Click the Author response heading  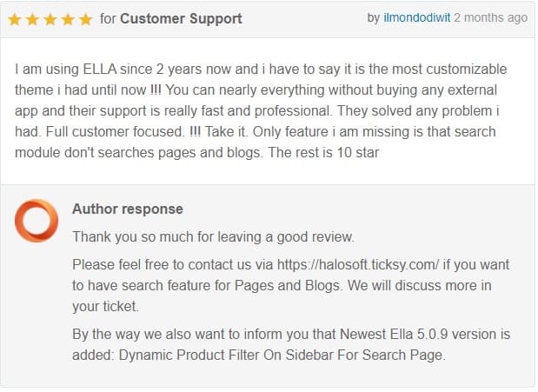click(x=128, y=209)
